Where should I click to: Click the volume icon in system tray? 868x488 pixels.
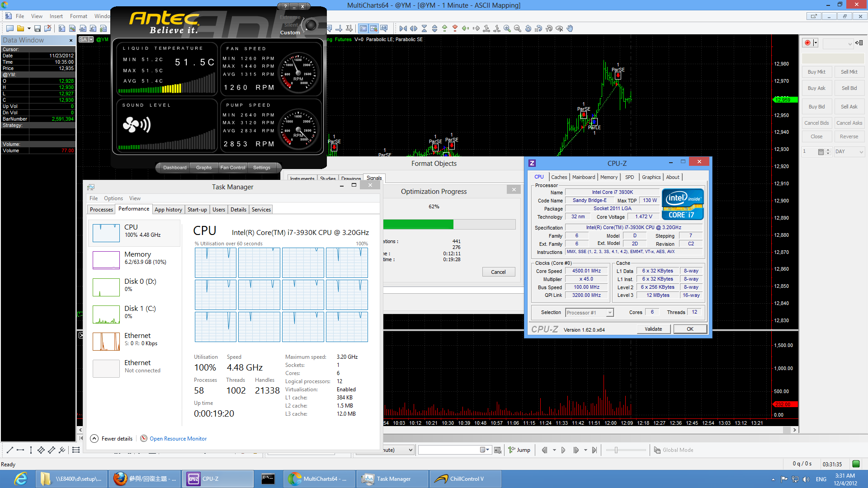806,479
